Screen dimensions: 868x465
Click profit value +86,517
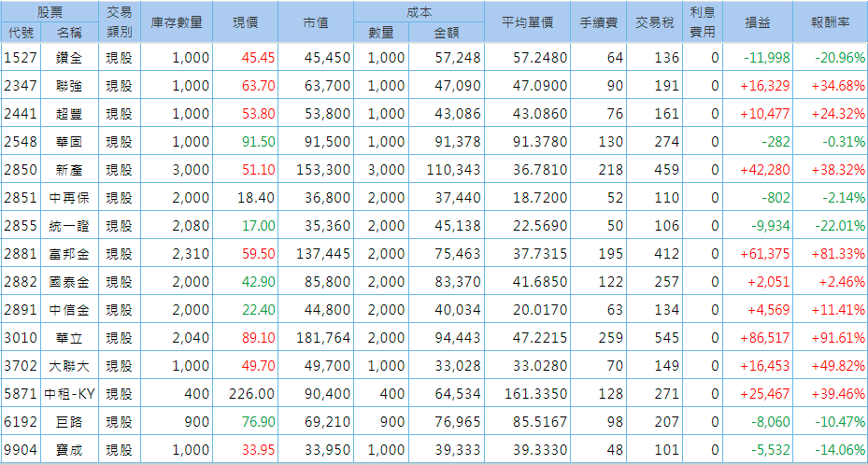765,338
